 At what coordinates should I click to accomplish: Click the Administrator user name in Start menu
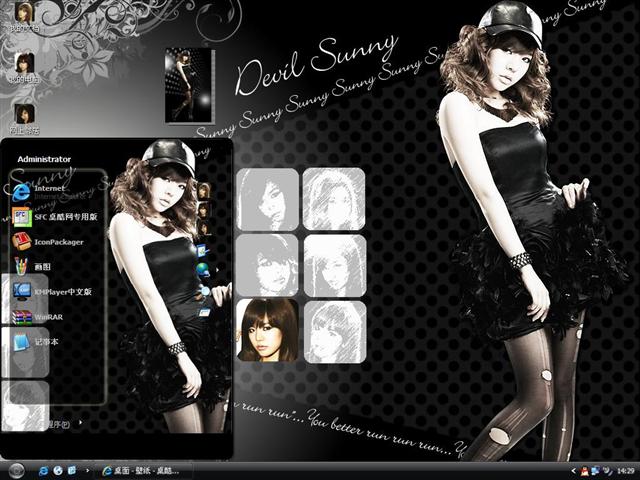point(44,159)
